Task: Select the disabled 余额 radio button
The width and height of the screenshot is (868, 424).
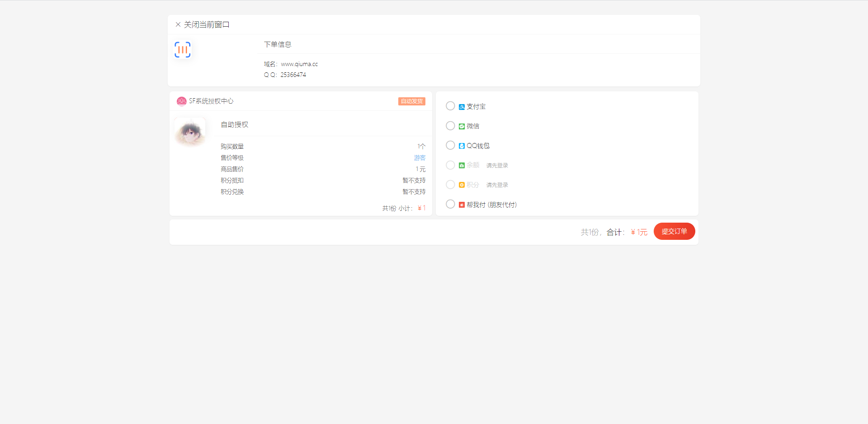Action: (x=450, y=165)
